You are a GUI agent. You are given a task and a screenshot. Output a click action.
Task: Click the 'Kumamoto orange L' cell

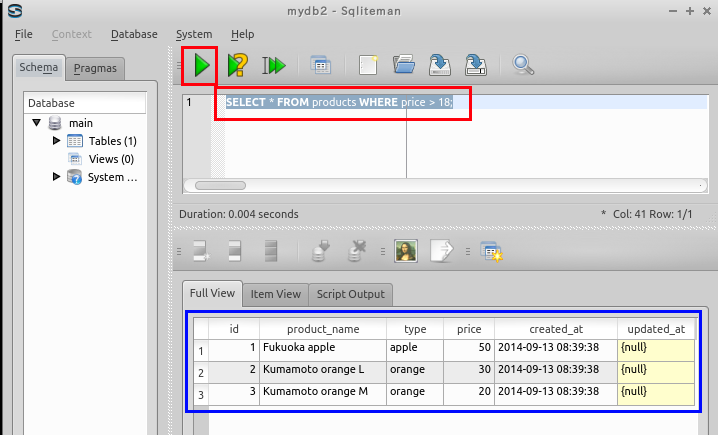pyautogui.click(x=323, y=372)
